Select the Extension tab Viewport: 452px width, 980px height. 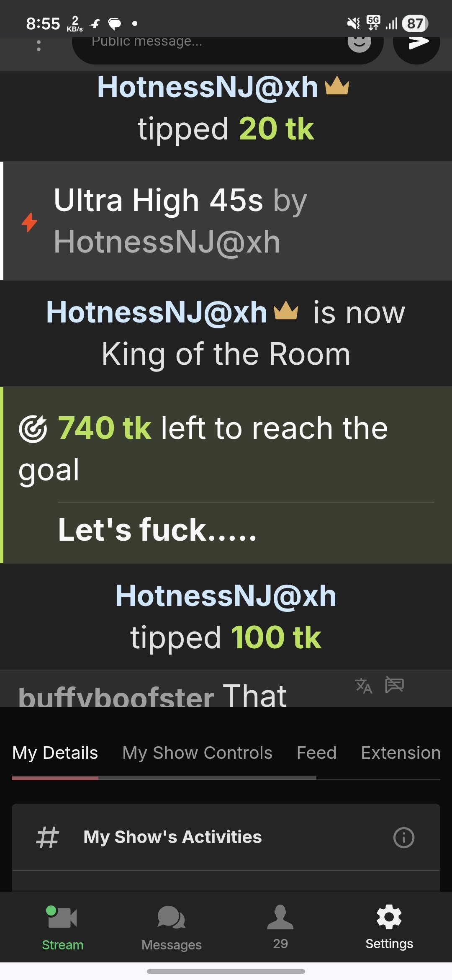[x=401, y=753]
